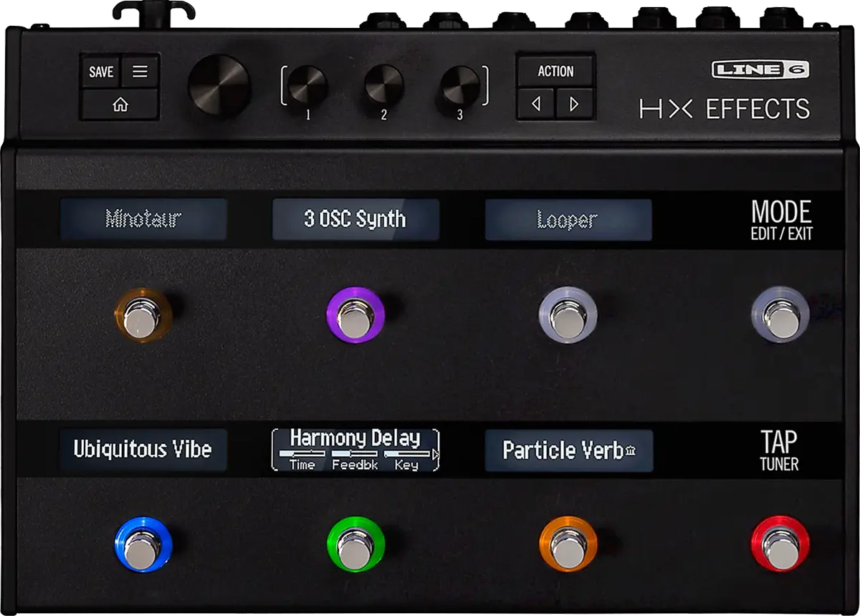Click the right page arrow button

tap(574, 104)
